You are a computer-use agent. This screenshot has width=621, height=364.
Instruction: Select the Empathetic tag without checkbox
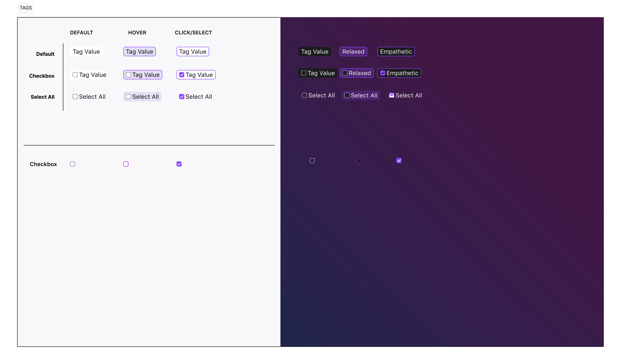(396, 52)
